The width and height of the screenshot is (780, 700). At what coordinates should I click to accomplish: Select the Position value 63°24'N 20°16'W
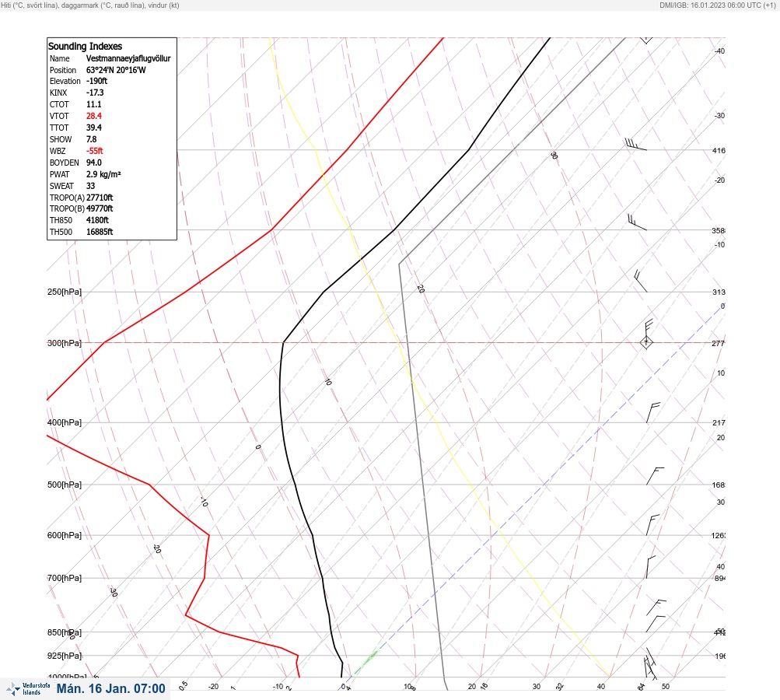click(x=116, y=70)
